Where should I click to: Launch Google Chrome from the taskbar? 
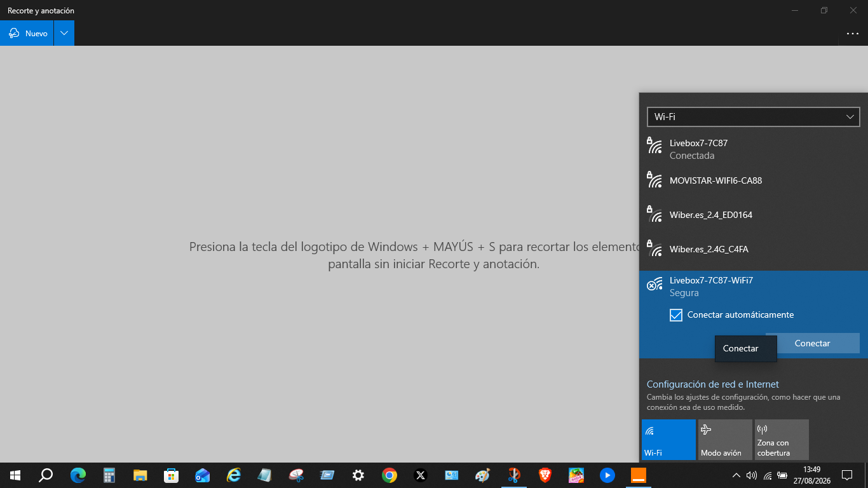pyautogui.click(x=390, y=475)
